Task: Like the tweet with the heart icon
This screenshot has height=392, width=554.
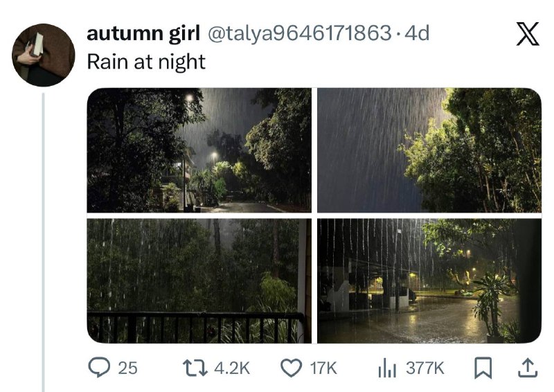Action: click(x=292, y=368)
